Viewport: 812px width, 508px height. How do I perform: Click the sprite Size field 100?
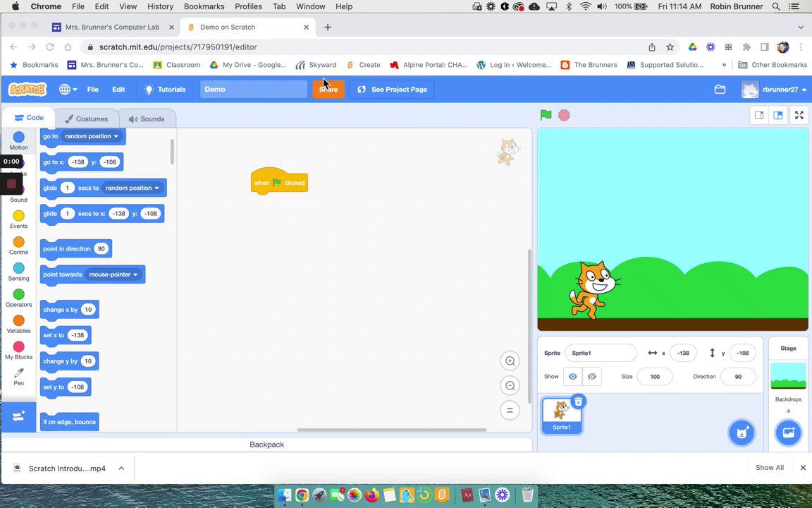pyautogui.click(x=655, y=377)
